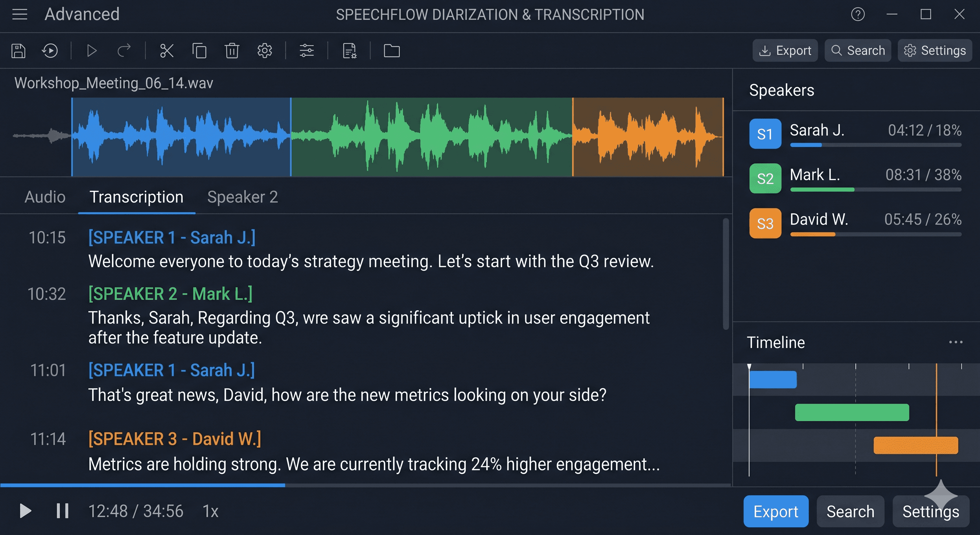Click the blue Sarah timeline segment
Viewport: 980px width, 535px height.
tap(773, 380)
